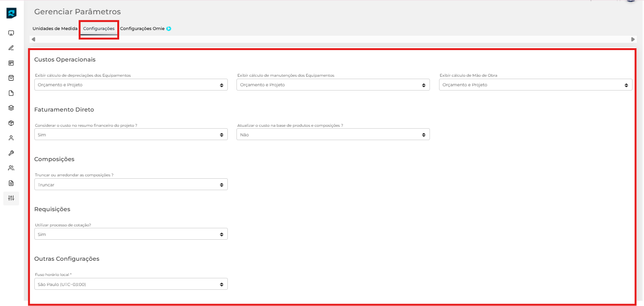Open the equipment depreciation calculation dropdown
The width and height of the screenshot is (644, 306).
131,85
